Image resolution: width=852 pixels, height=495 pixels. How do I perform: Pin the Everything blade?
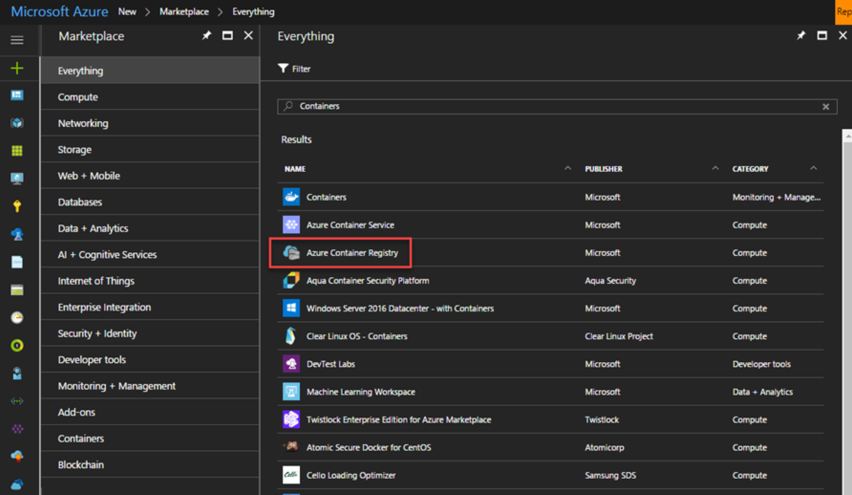point(801,36)
